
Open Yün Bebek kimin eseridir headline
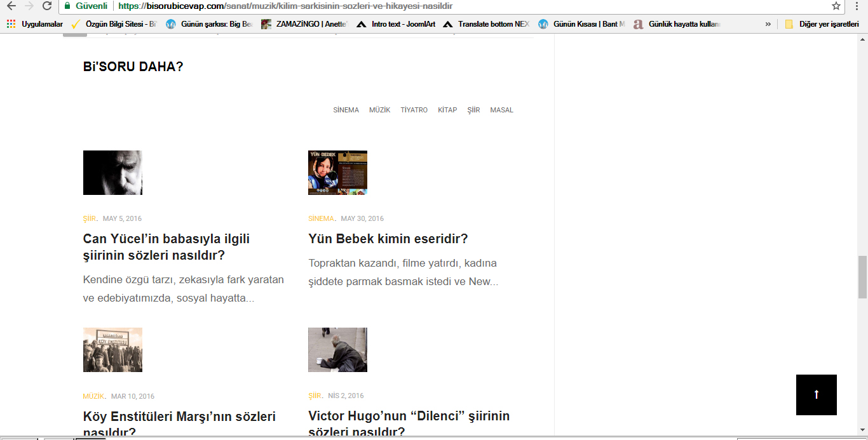[388, 239]
